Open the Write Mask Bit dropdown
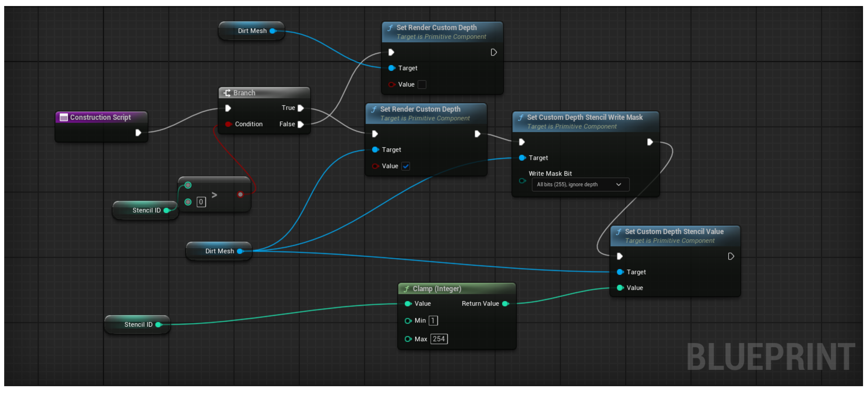This screenshot has width=868, height=393. 580,185
